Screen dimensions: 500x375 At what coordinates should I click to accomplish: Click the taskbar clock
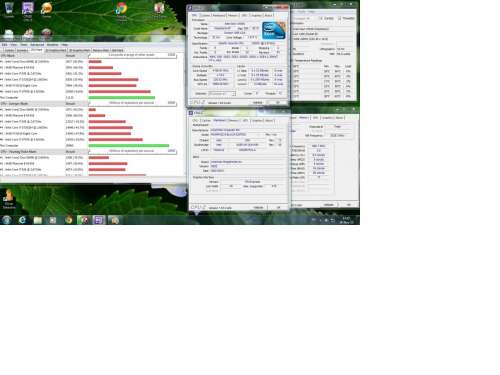point(347,220)
